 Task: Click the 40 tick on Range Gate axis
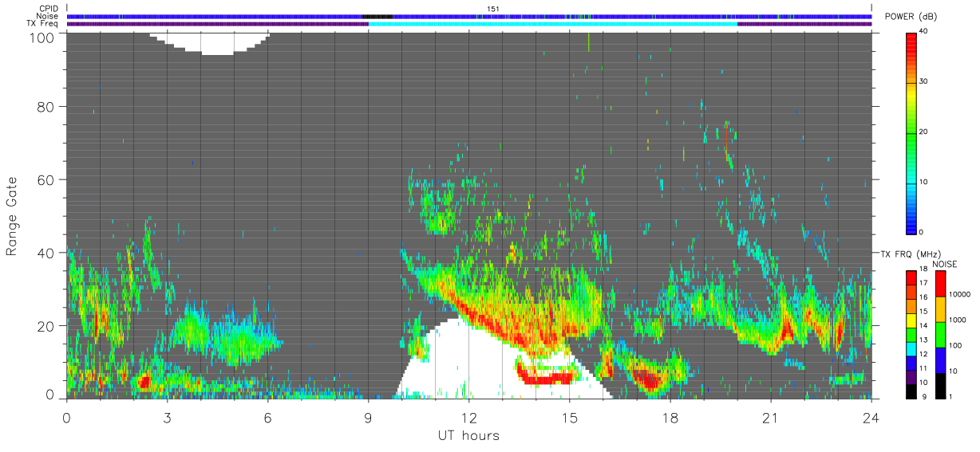point(47,253)
